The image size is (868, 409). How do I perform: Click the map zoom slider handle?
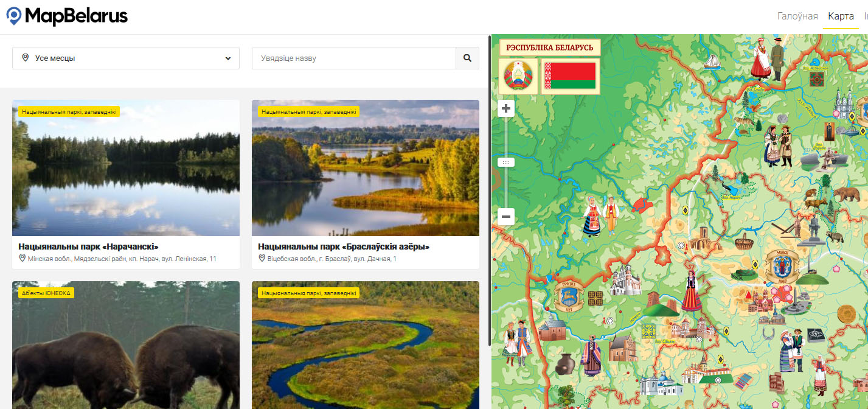[506, 163]
